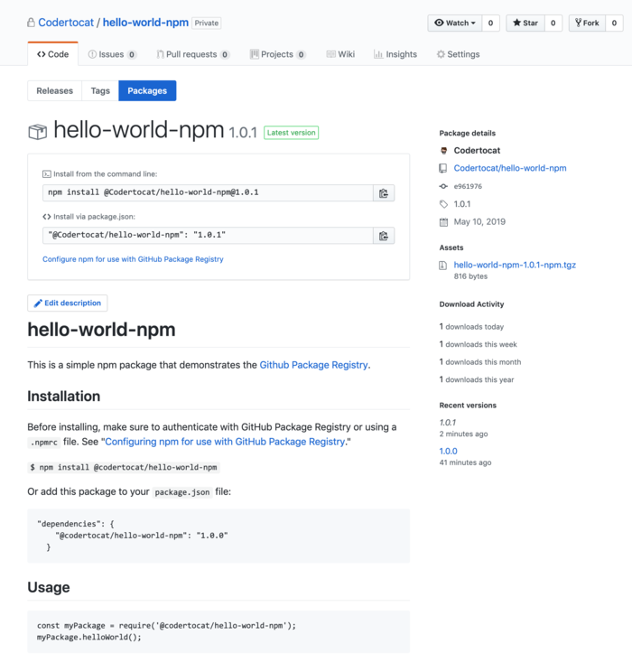Click the Codertocat avatar in Package details

[444, 151]
